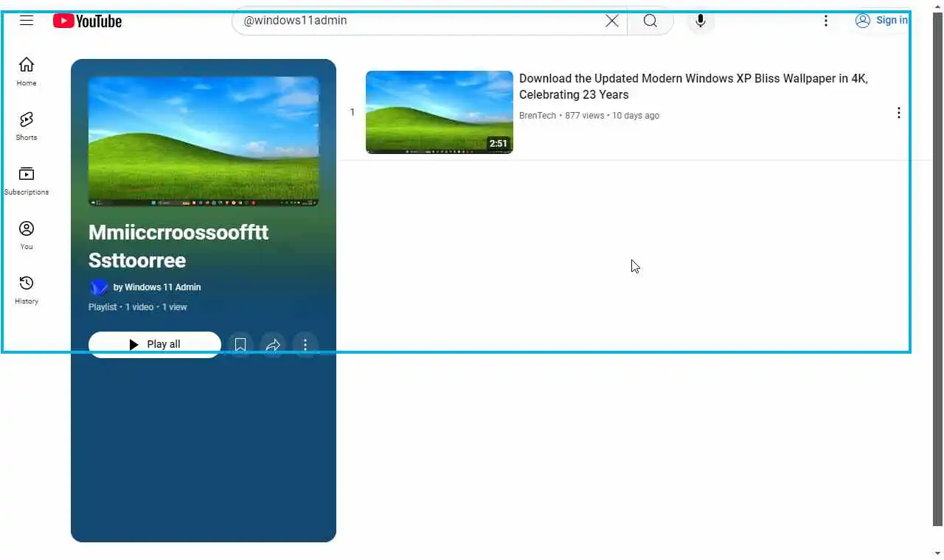
Task: Click the playlist cover Bliss thumbnail
Action: click(x=204, y=141)
